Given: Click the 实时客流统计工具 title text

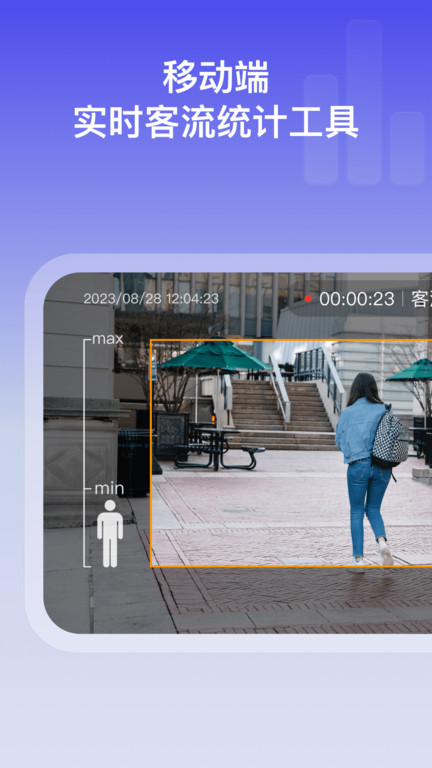Looking at the screenshot, I should pyautogui.click(x=216, y=121).
